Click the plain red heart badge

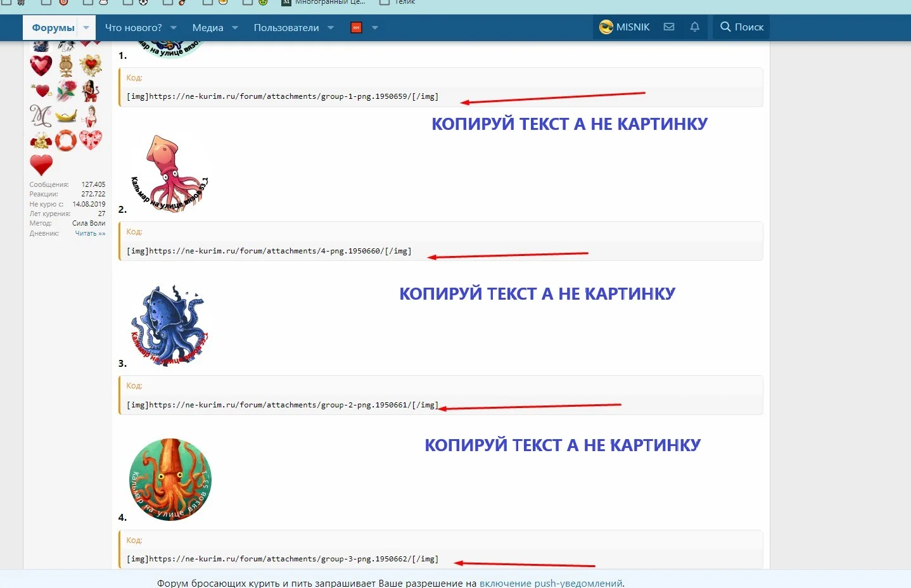(41, 165)
